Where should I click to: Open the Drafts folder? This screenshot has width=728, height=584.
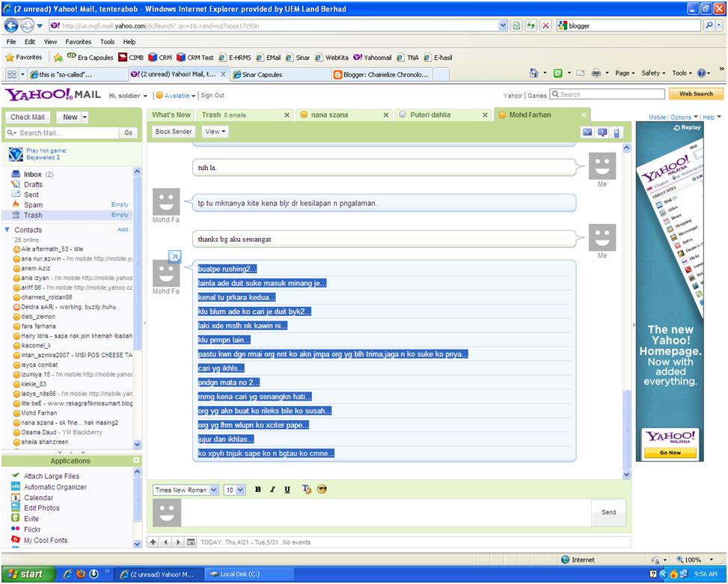tap(33, 184)
